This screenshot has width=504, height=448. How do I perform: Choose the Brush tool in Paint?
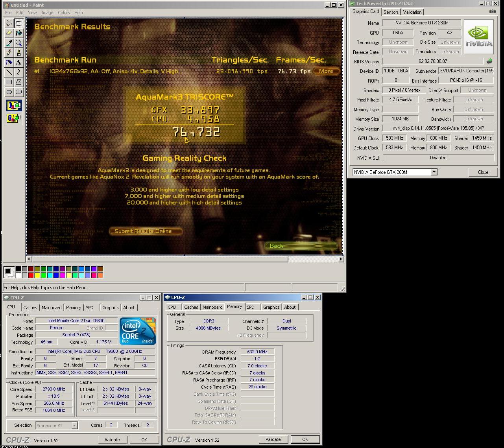tap(18, 53)
